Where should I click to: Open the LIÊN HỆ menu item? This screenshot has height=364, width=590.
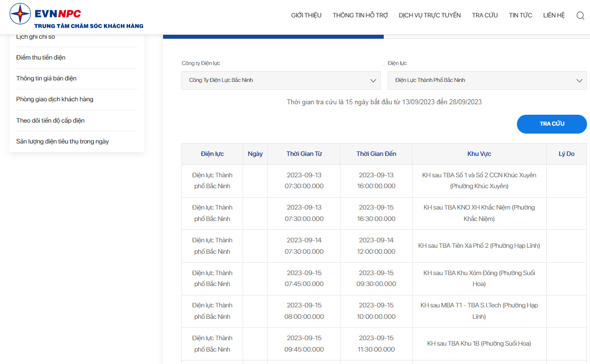pyautogui.click(x=554, y=15)
